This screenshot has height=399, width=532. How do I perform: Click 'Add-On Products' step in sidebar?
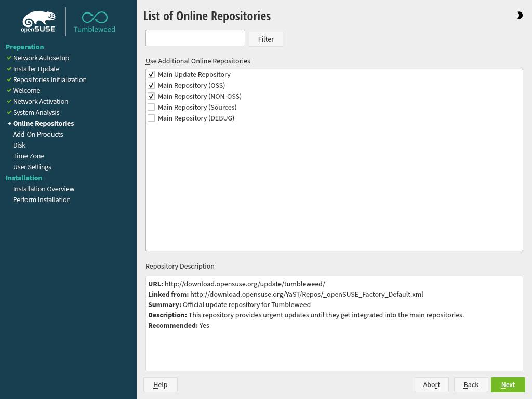pos(38,135)
